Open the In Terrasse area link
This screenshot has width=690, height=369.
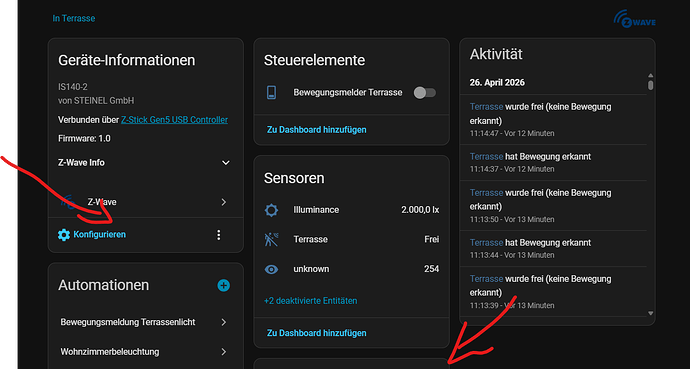(x=73, y=18)
